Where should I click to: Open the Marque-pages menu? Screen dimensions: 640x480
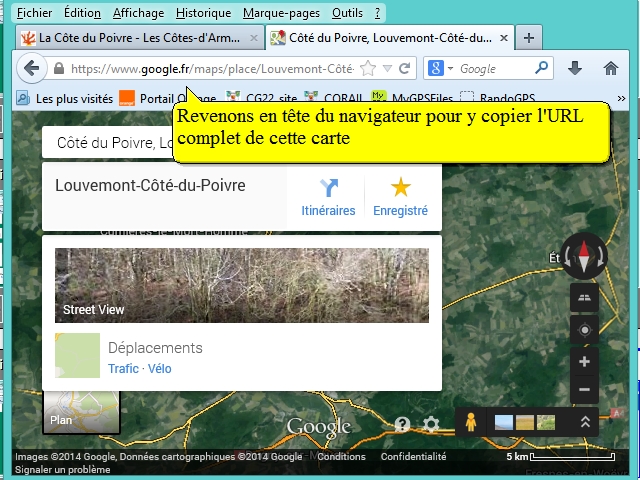281,13
